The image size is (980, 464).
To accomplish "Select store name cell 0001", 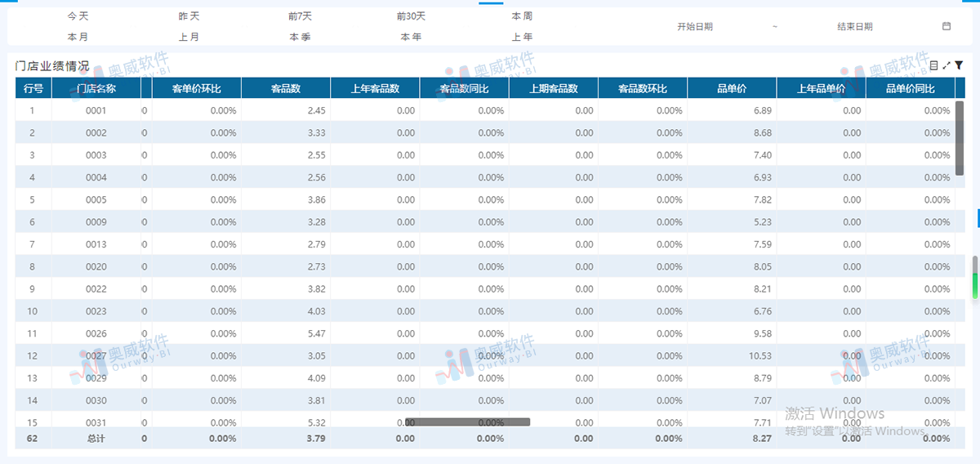I will (96, 110).
